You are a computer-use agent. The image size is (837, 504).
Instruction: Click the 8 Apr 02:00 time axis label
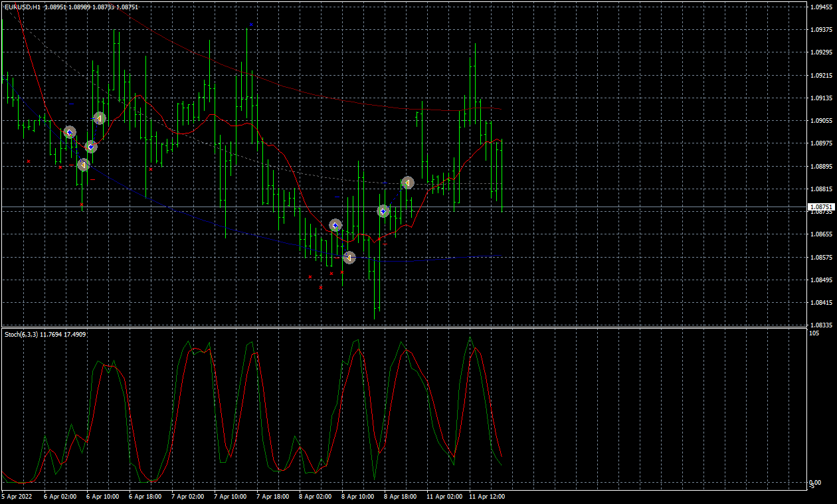click(315, 495)
